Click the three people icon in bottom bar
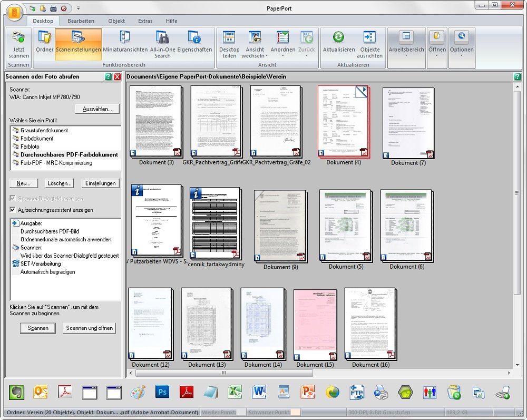This screenshot has width=527, height=420. (430, 392)
